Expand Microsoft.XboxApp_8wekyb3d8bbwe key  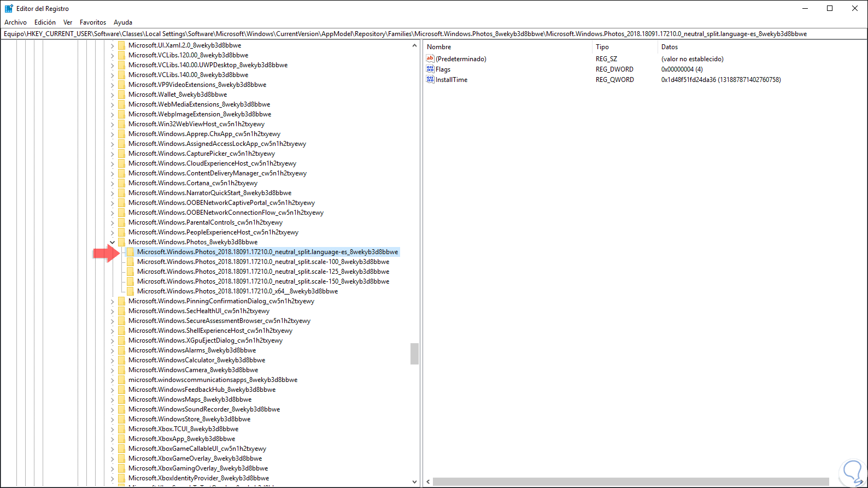113,439
